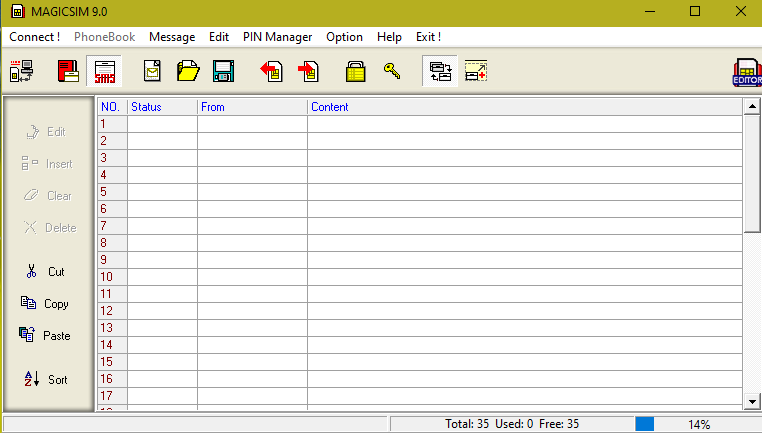The height and width of the screenshot is (433, 762).
Task: Click the swap entries toolbar icon
Action: click(440, 71)
